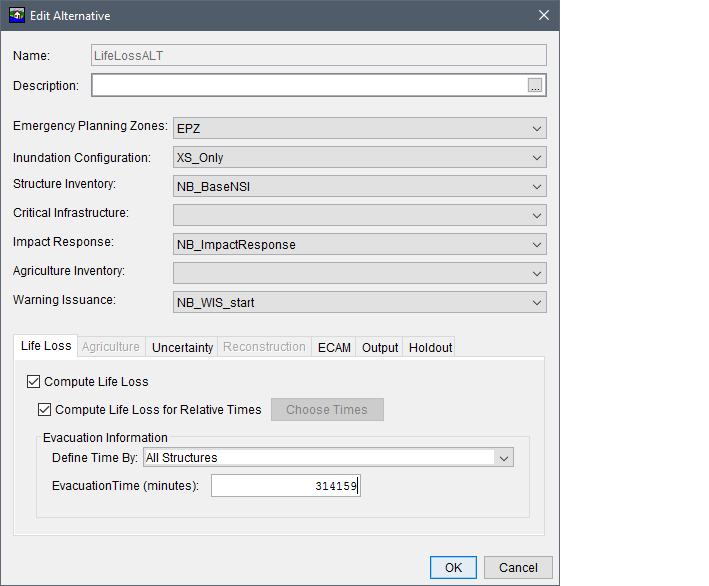The image size is (709, 586).
Task: Open Emergency Planning Zones dropdown
Action: [x=359, y=128]
